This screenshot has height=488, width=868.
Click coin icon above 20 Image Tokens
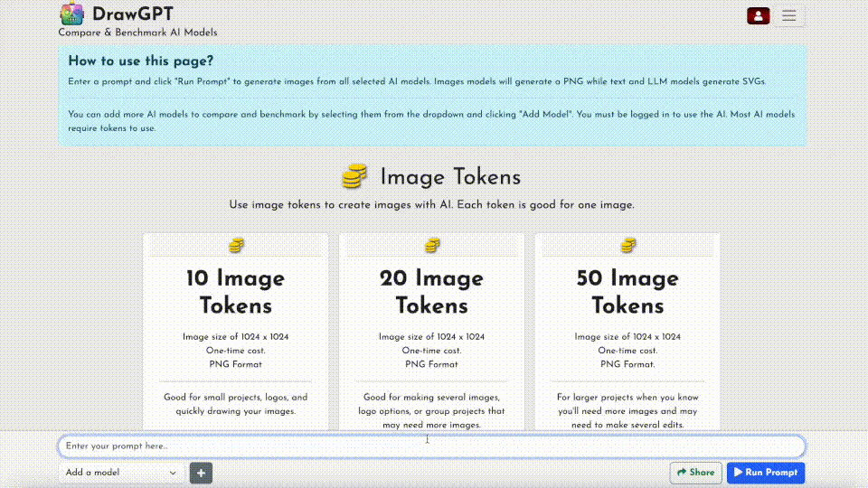pos(432,246)
